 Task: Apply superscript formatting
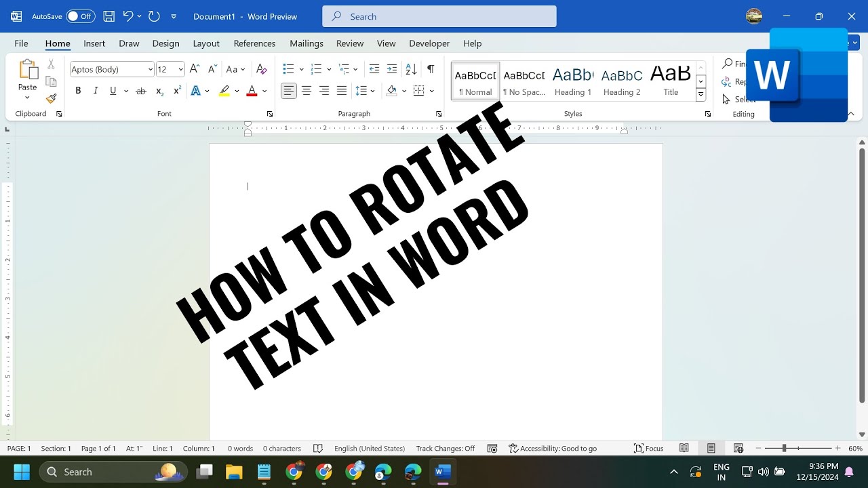(x=177, y=91)
